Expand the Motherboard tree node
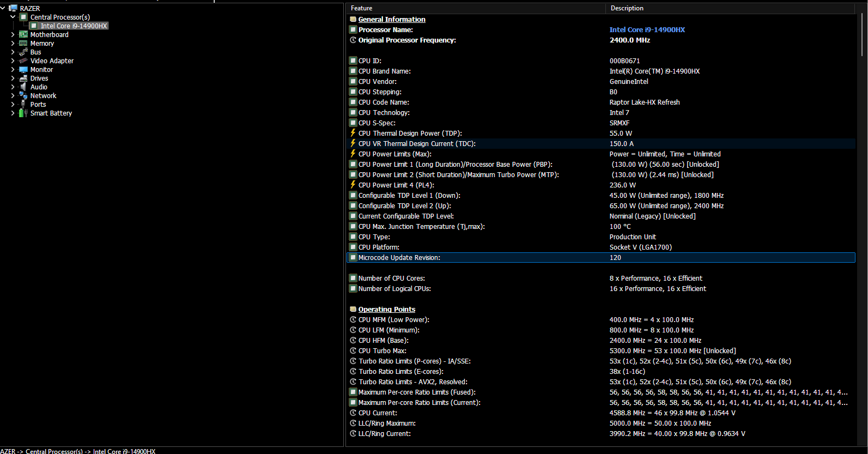The height and width of the screenshot is (454, 868). click(x=13, y=34)
